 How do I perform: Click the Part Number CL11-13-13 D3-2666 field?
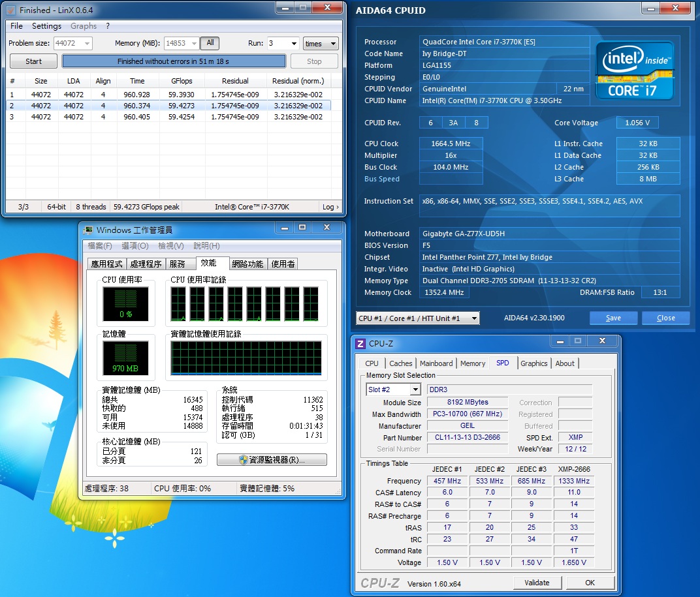pyautogui.click(x=468, y=437)
